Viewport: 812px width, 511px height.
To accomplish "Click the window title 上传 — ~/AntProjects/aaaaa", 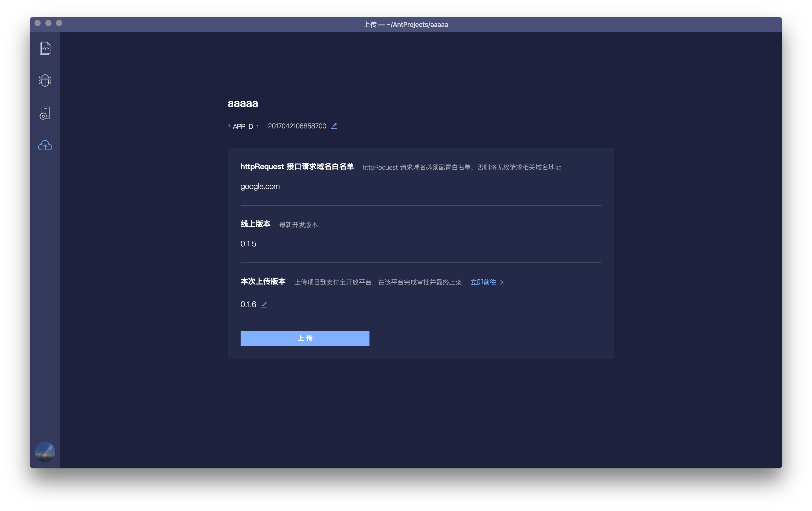I will 406,25.
